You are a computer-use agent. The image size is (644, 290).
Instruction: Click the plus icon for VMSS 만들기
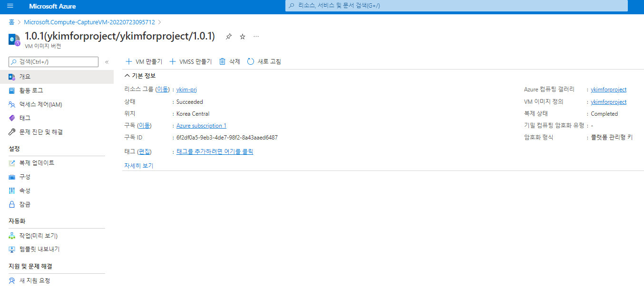tap(173, 61)
